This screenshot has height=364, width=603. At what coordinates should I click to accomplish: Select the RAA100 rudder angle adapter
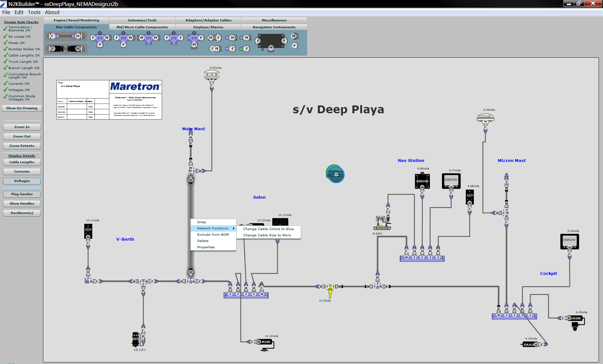(x=530, y=345)
